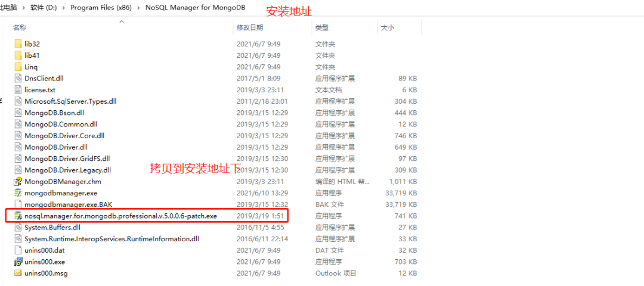Click the DnsClient.dll file icon
Image resolution: width=644 pixels, height=286 pixels.
[18, 78]
